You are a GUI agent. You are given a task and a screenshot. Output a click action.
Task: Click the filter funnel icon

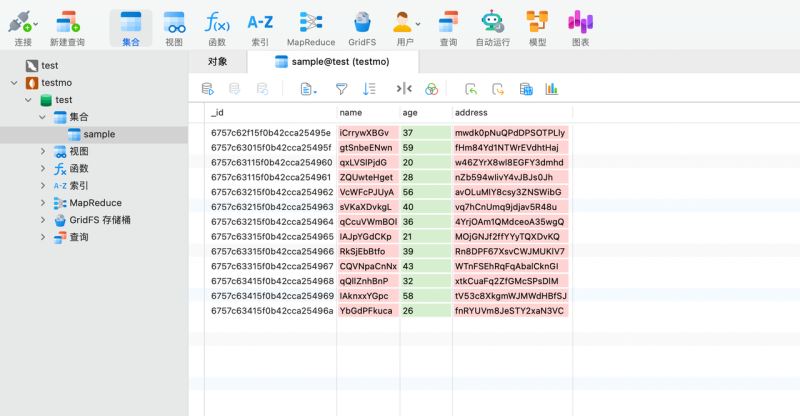pyautogui.click(x=341, y=89)
